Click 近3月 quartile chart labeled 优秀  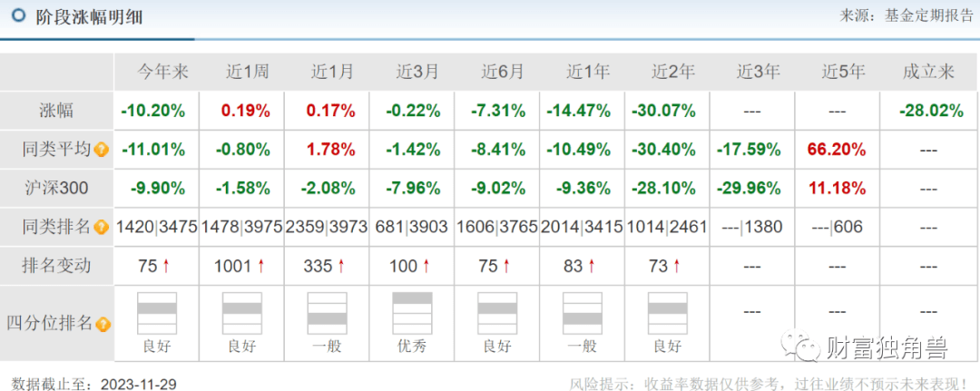412,314
